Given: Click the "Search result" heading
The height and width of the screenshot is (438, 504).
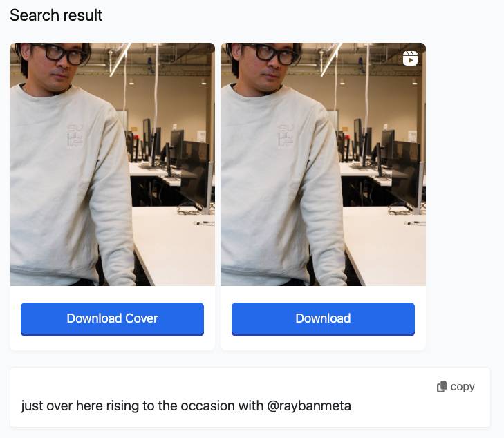Looking at the screenshot, I should click(x=56, y=15).
